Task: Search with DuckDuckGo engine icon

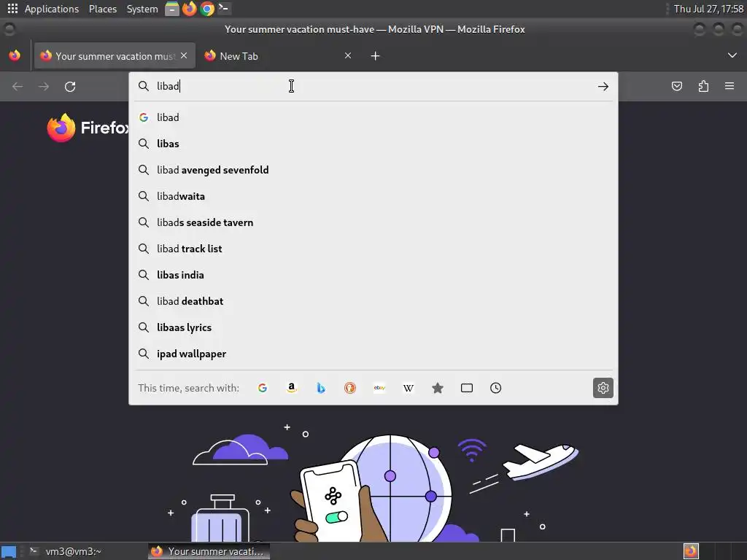Action: [x=350, y=388]
